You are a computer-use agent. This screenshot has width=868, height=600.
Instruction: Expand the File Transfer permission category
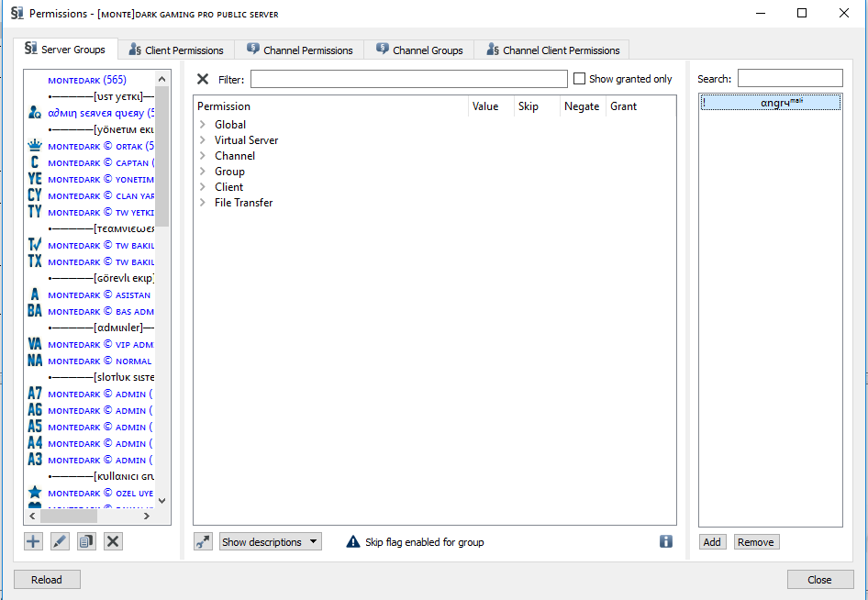click(x=203, y=203)
